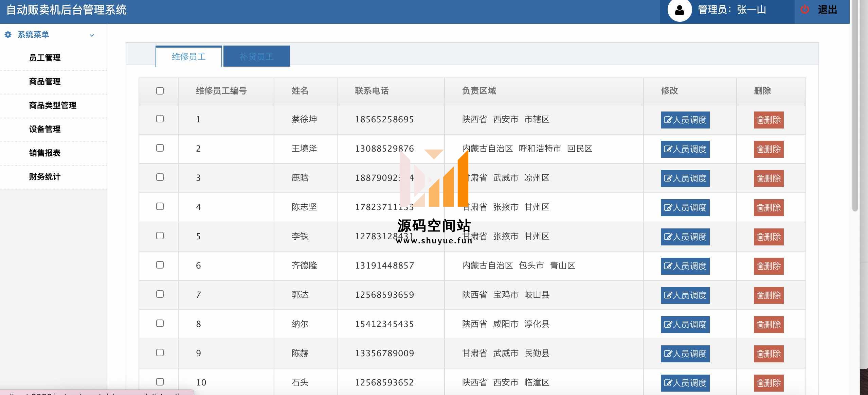This screenshot has height=395, width=868.
Task: Check the row for 石头
Action: click(x=160, y=382)
